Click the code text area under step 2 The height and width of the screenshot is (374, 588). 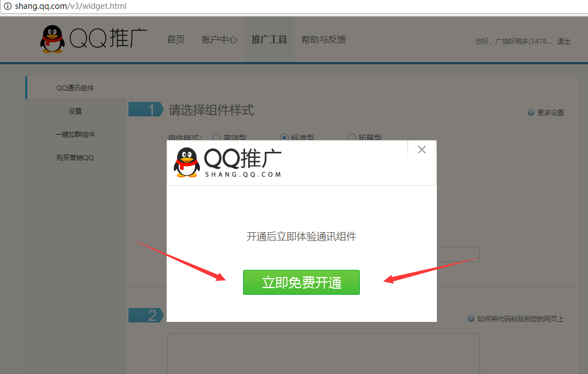[323, 353]
